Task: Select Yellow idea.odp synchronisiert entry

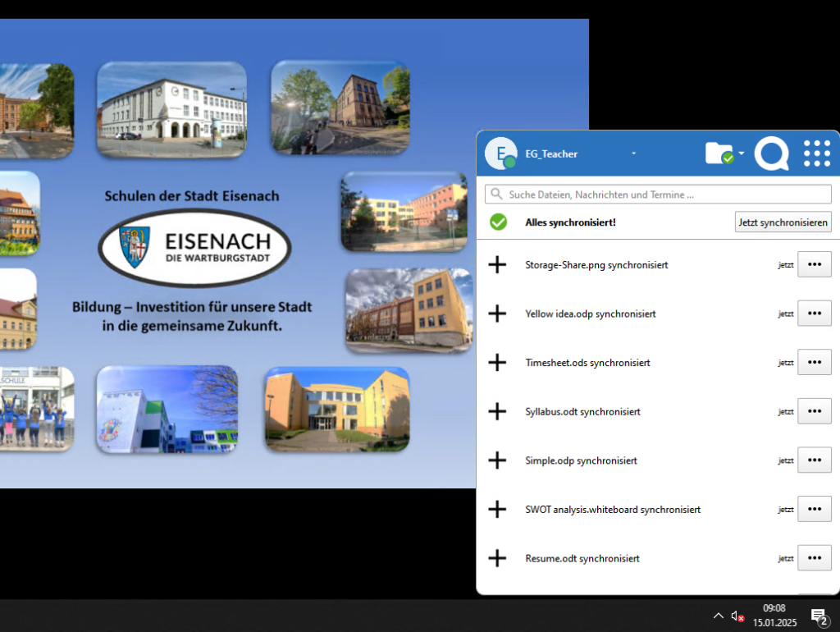Action: click(591, 314)
